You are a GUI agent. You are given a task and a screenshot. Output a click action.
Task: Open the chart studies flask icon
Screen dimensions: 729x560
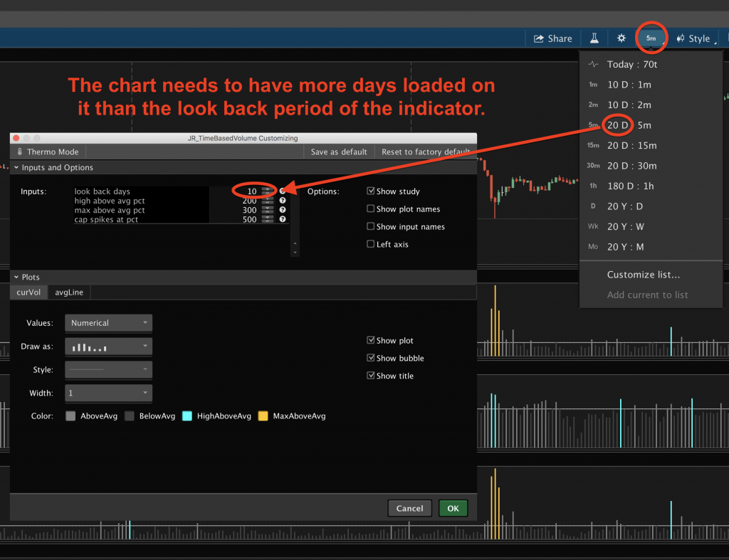(594, 38)
